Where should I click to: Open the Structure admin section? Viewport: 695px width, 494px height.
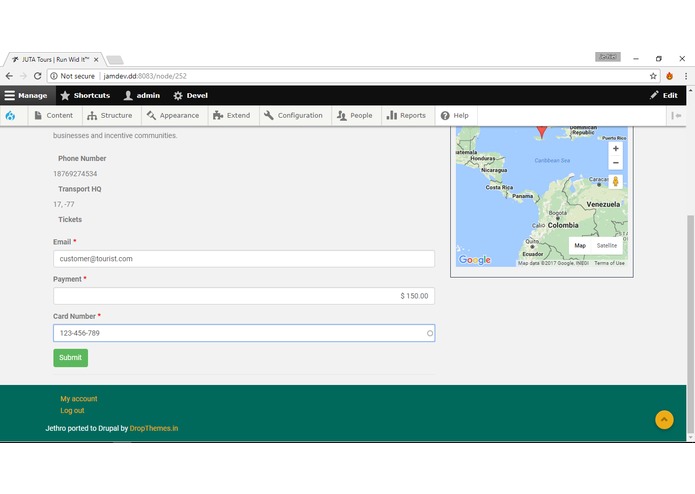click(110, 116)
